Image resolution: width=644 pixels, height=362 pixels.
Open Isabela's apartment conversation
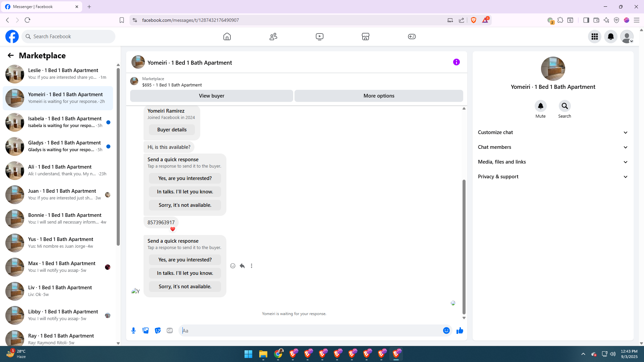58,122
